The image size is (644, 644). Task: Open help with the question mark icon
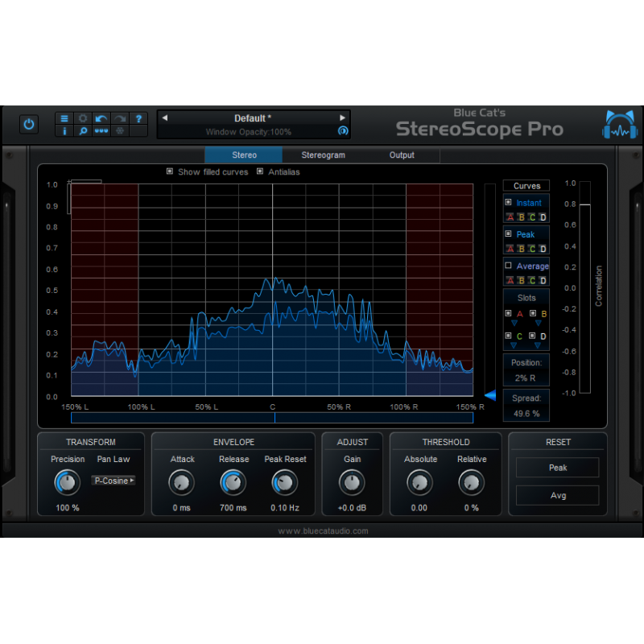(x=138, y=118)
